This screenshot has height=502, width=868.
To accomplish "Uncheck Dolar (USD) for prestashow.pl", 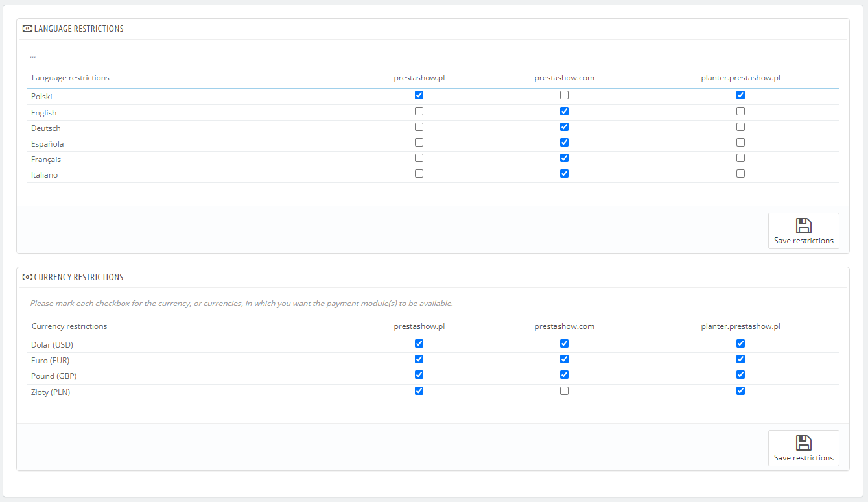I will pyautogui.click(x=419, y=344).
